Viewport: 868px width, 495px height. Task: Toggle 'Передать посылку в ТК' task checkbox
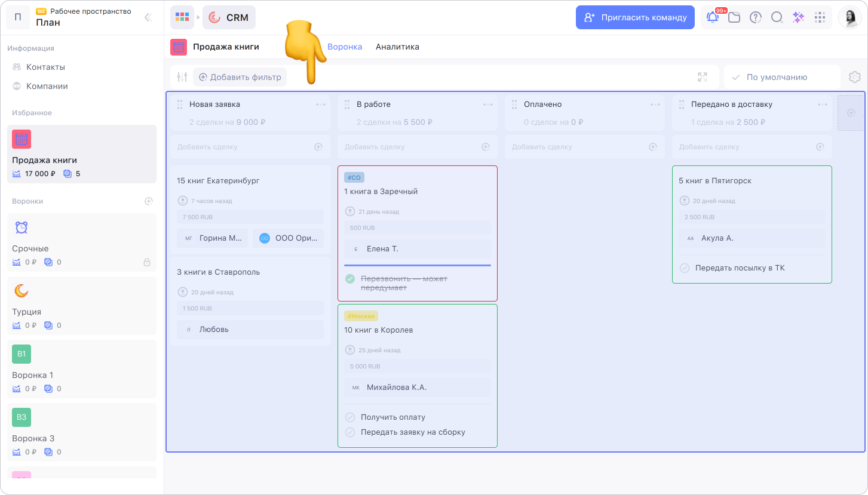685,268
